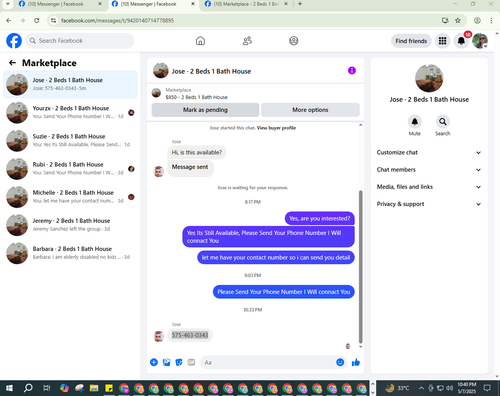Screen dimensions: 500x396
Task: Click the 'Hi, is this available?' message
Action: (197, 152)
